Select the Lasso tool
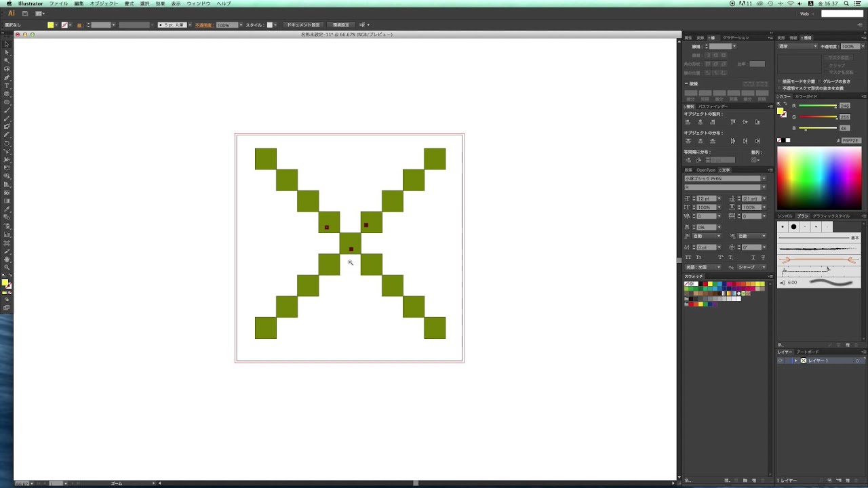The image size is (868, 488). coord(7,69)
